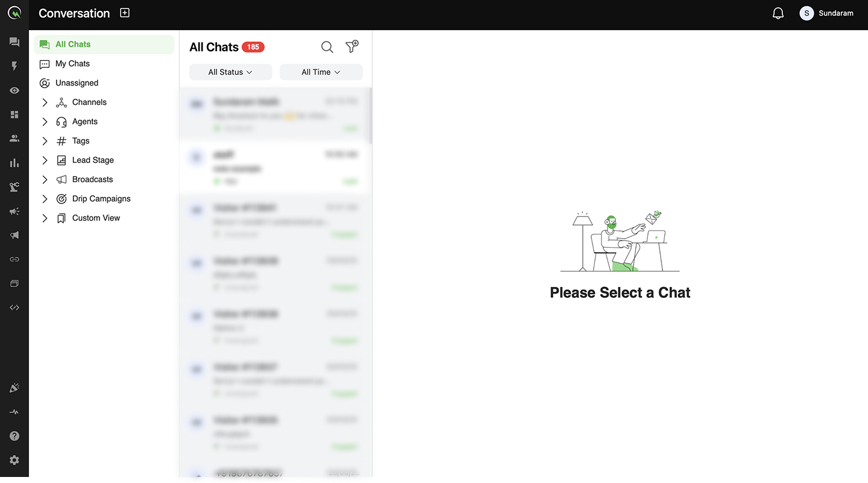Screen dimensions: 868x483
Task: Open the contacts people sidebar icon
Action: click(x=14, y=139)
